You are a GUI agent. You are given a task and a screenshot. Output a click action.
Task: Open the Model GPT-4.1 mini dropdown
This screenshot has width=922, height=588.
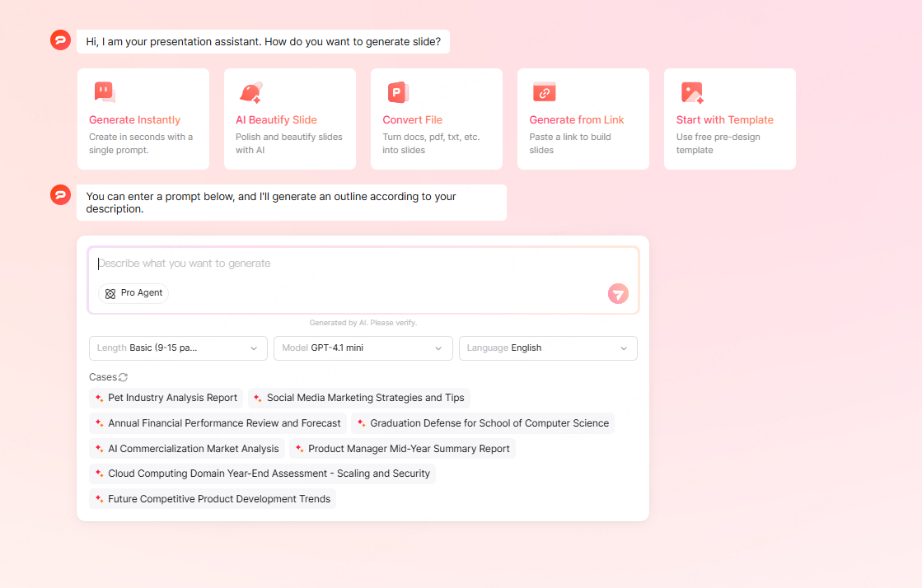(x=363, y=348)
